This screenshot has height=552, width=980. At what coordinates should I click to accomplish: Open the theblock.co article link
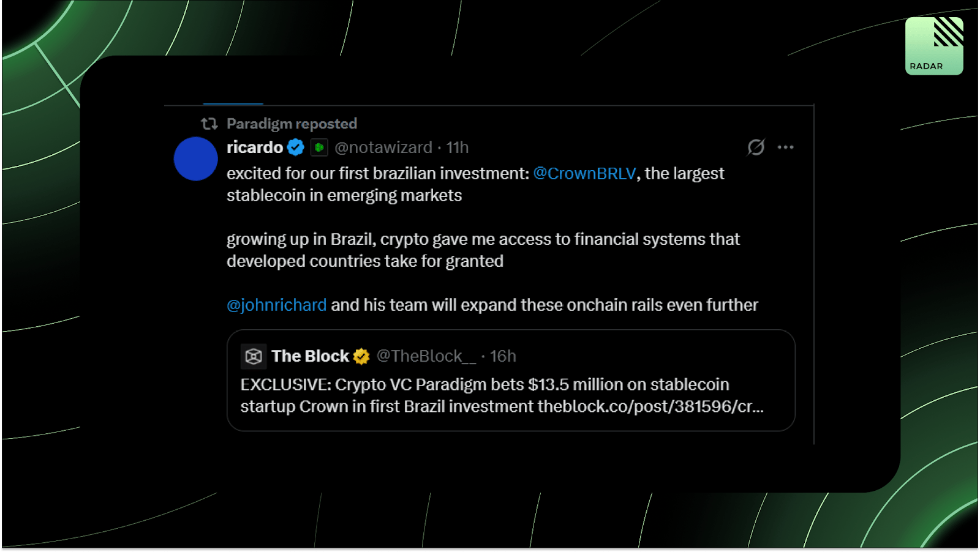[x=650, y=406]
